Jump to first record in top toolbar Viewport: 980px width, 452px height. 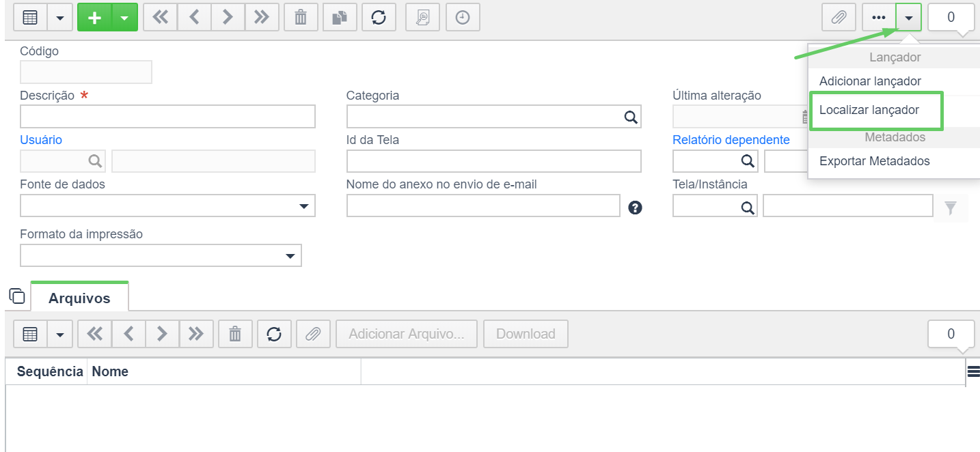(x=161, y=18)
